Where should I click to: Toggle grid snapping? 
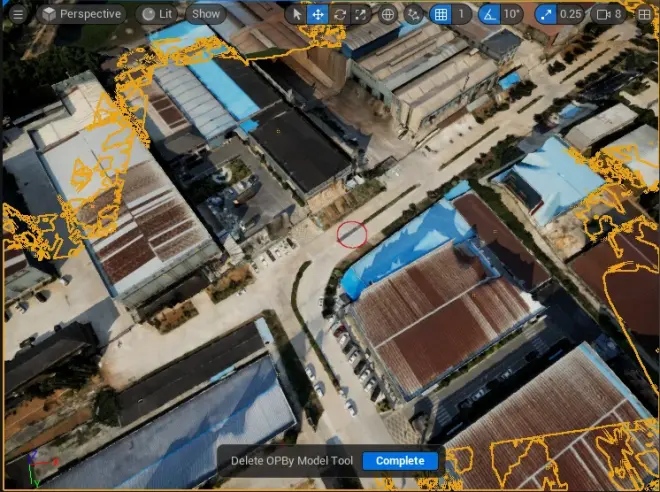pos(440,15)
